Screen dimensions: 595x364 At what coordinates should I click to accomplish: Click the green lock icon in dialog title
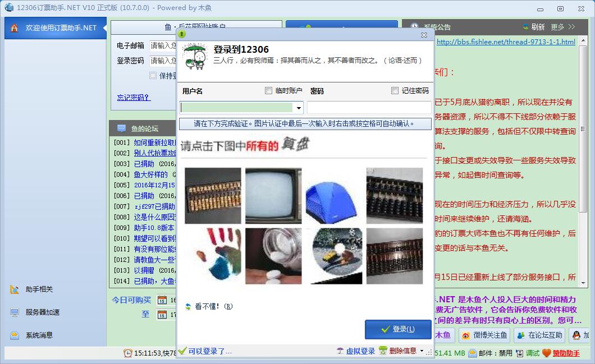pos(182,35)
